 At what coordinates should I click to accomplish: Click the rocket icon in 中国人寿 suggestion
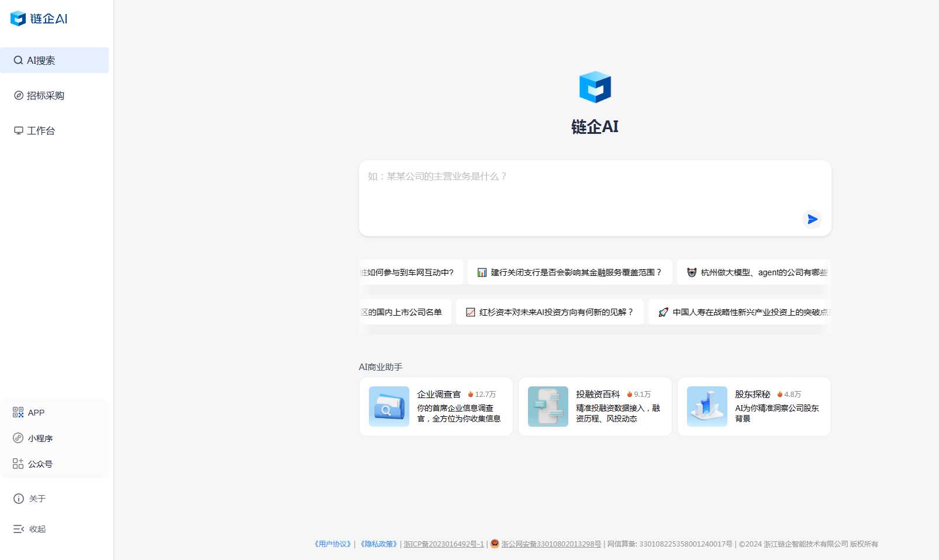[663, 312]
